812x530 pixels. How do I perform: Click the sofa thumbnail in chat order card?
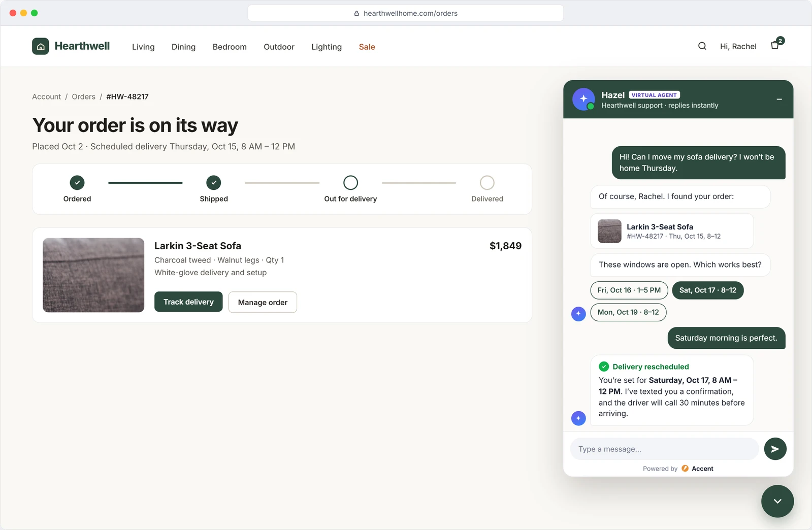[x=609, y=231]
